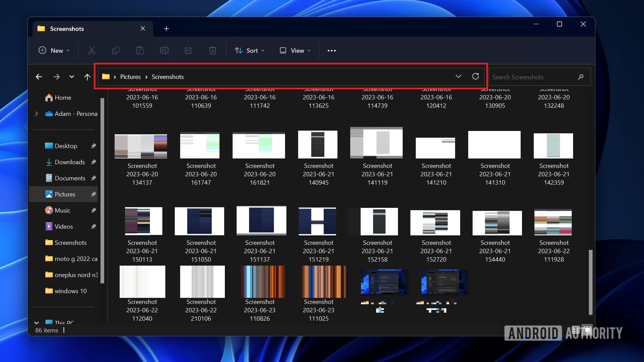Screen dimensions: 644x362
Task: Refresh the folder using the reload icon
Action: point(476,77)
